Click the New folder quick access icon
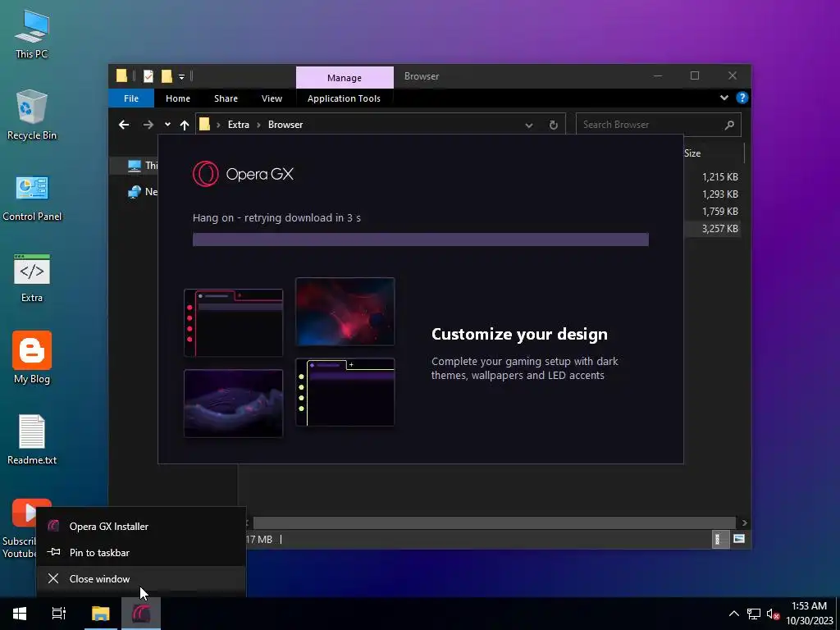 coord(167,76)
